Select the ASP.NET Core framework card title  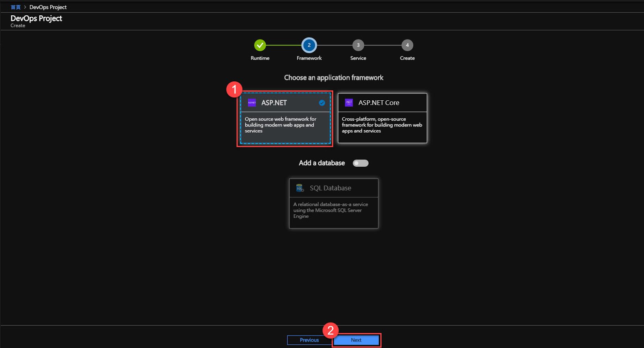(379, 103)
